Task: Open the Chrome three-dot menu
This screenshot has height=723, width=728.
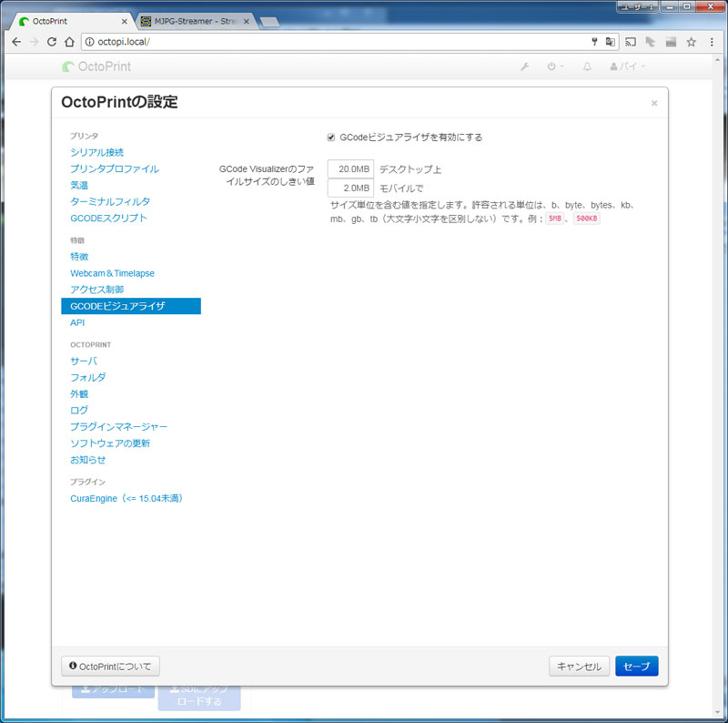Action: 712,42
